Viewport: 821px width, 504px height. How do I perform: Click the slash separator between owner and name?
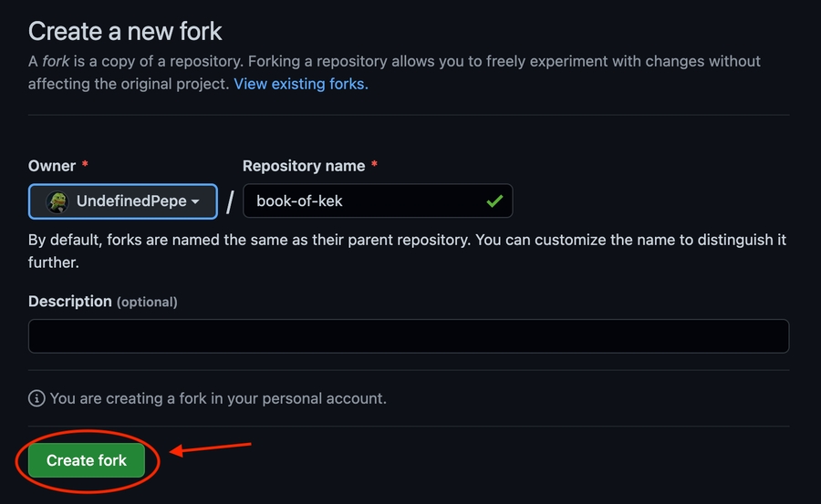(x=230, y=202)
